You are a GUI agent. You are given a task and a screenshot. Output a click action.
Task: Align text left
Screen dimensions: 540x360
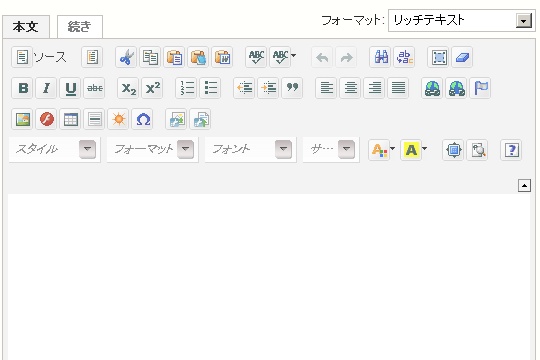[x=326, y=88]
